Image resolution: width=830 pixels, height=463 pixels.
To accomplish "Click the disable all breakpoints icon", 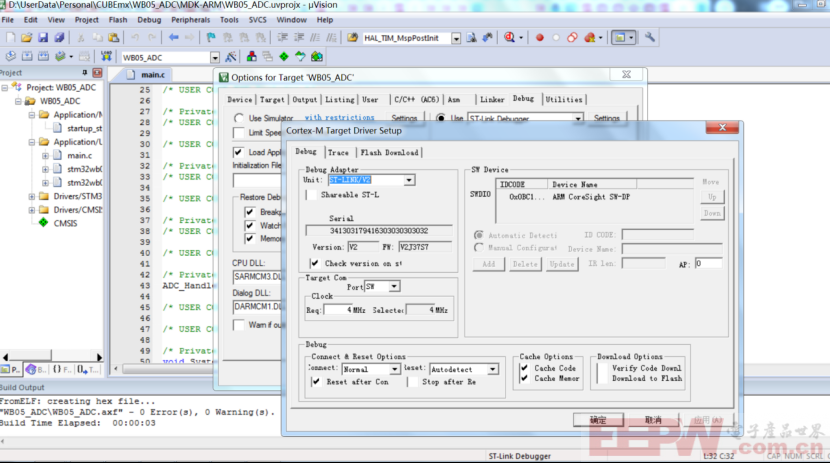I will point(572,38).
